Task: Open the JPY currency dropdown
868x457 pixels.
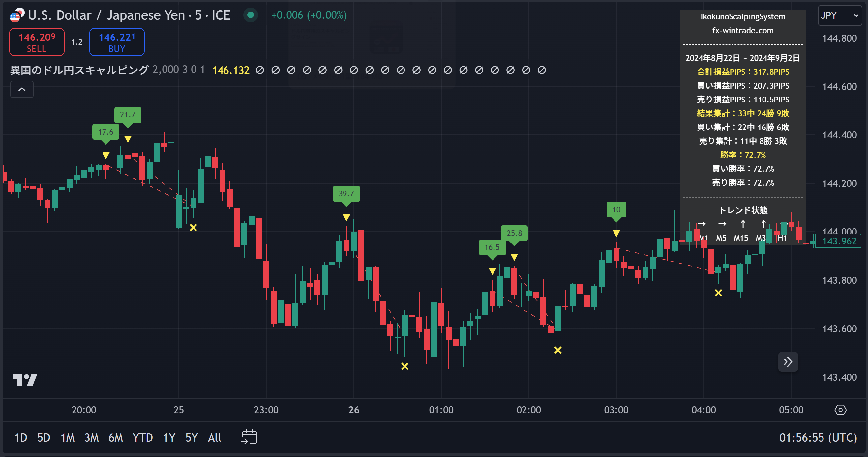Action: tap(839, 15)
